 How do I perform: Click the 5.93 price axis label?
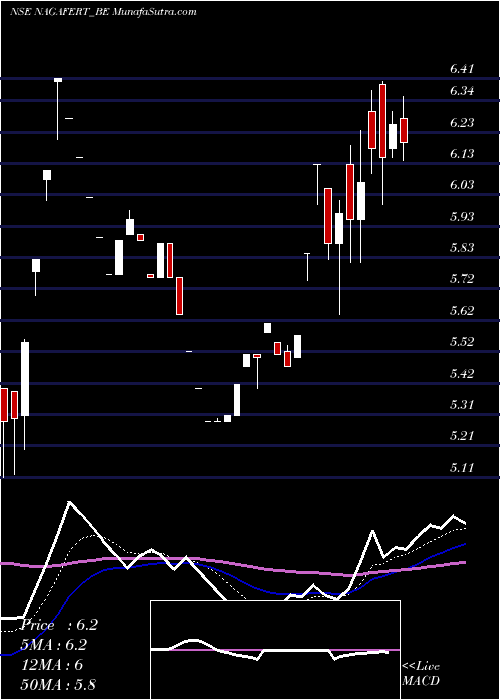coord(462,217)
